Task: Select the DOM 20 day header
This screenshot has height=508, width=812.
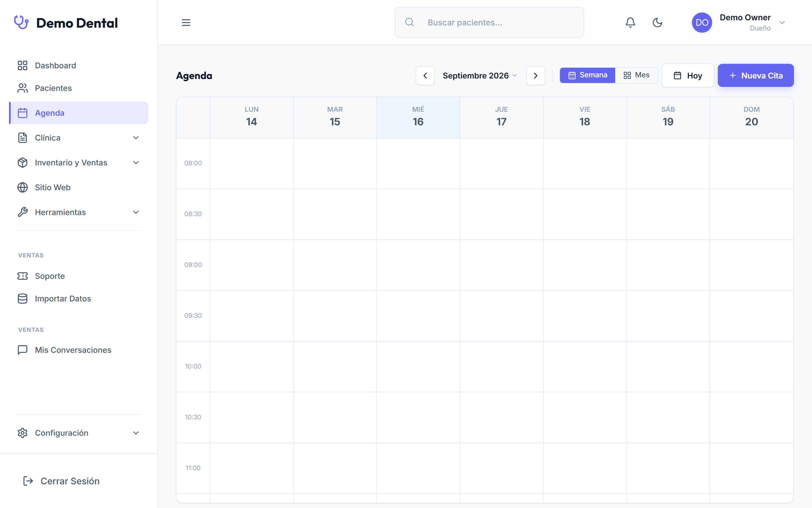Action: click(x=752, y=117)
